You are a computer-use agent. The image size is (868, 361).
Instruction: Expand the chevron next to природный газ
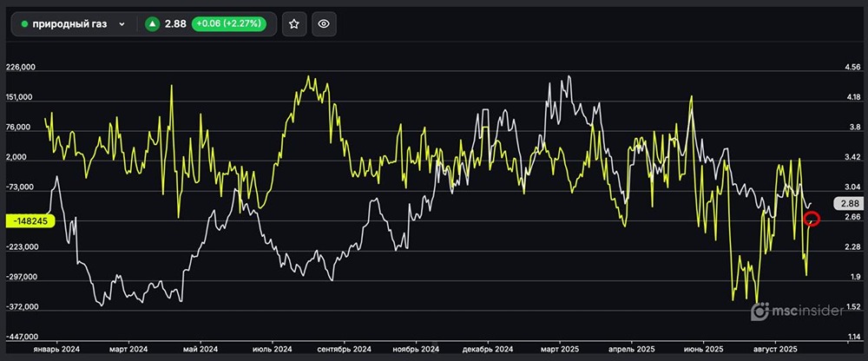[x=122, y=24]
